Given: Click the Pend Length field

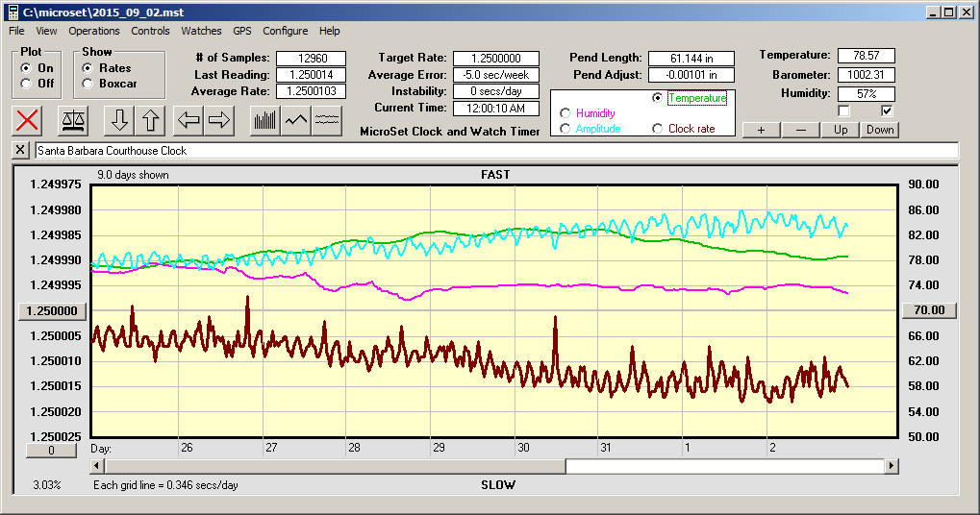Looking at the screenshot, I should click(x=691, y=58).
